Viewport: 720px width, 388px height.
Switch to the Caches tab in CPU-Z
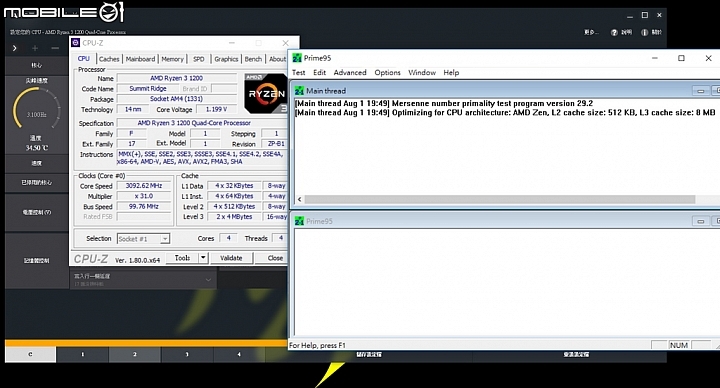pyautogui.click(x=109, y=59)
